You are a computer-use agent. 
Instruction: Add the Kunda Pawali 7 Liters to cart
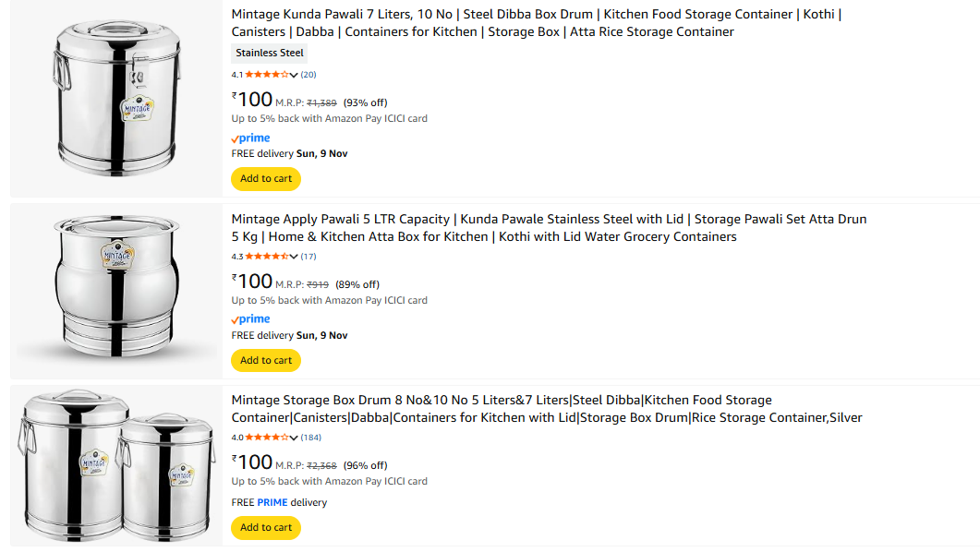[266, 179]
